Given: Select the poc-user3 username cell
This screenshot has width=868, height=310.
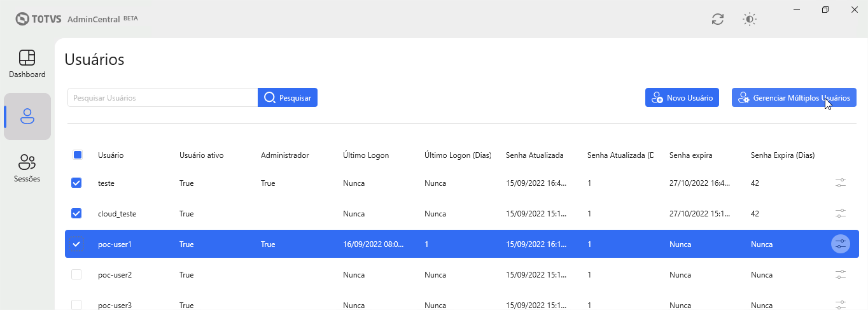Looking at the screenshot, I should pos(115,306).
